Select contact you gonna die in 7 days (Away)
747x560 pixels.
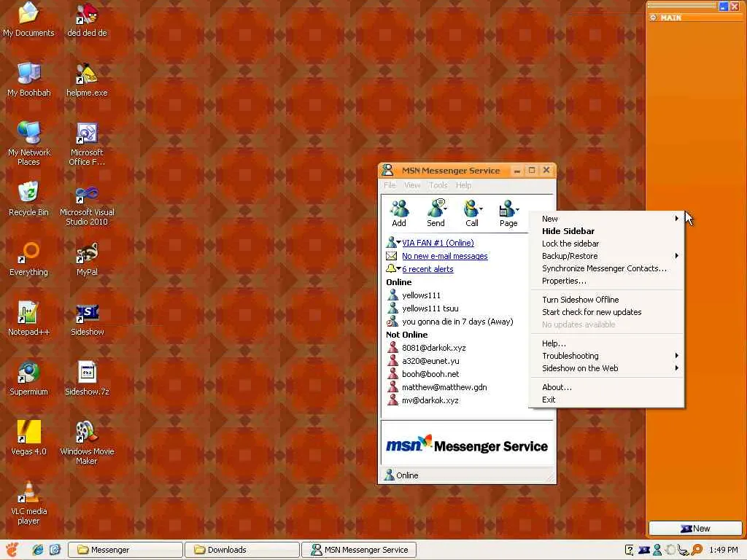pos(457,322)
